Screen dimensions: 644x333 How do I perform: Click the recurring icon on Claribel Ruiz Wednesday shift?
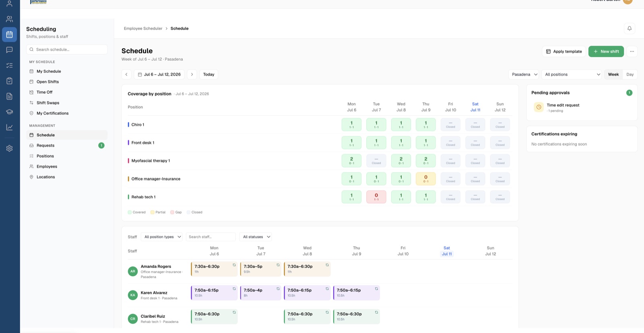point(327,312)
